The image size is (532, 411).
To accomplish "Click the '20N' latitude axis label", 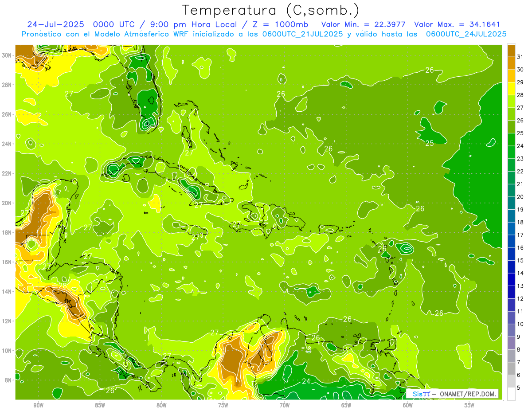I will (7, 203).
